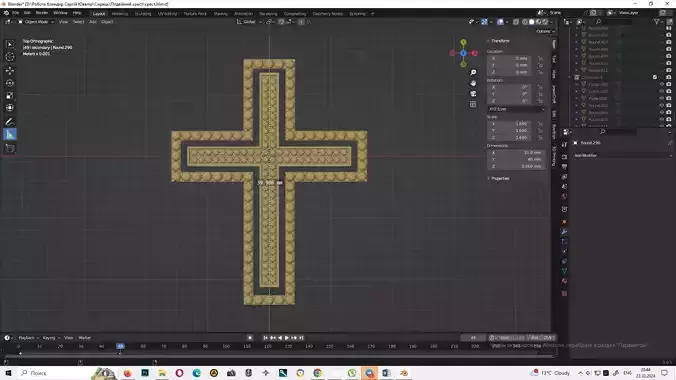This screenshot has height=380, width=676.
Task: Toggle the Collection exclude checkbox in outliner
Action: 655,77
